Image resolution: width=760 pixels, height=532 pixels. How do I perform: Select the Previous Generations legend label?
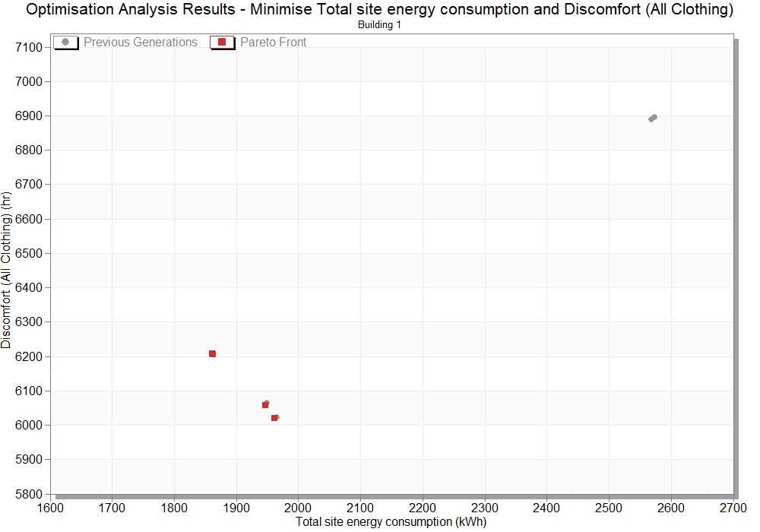tap(141, 42)
